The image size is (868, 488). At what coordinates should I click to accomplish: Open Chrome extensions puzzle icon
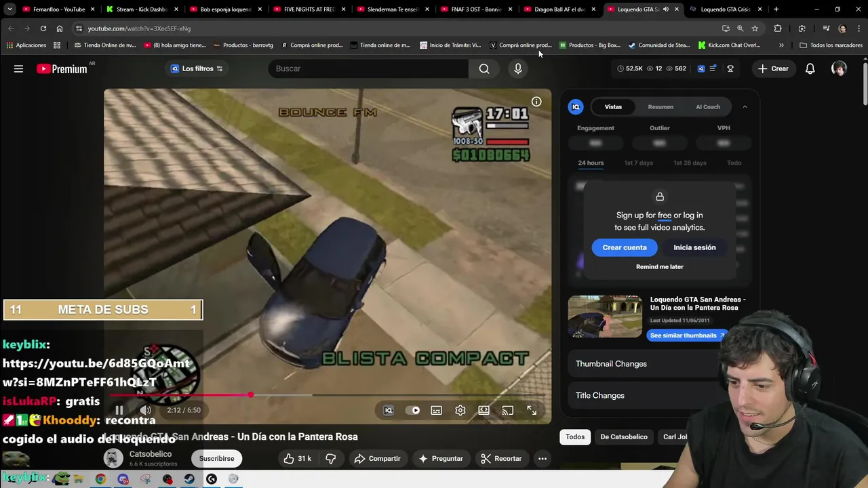(778, 28)
